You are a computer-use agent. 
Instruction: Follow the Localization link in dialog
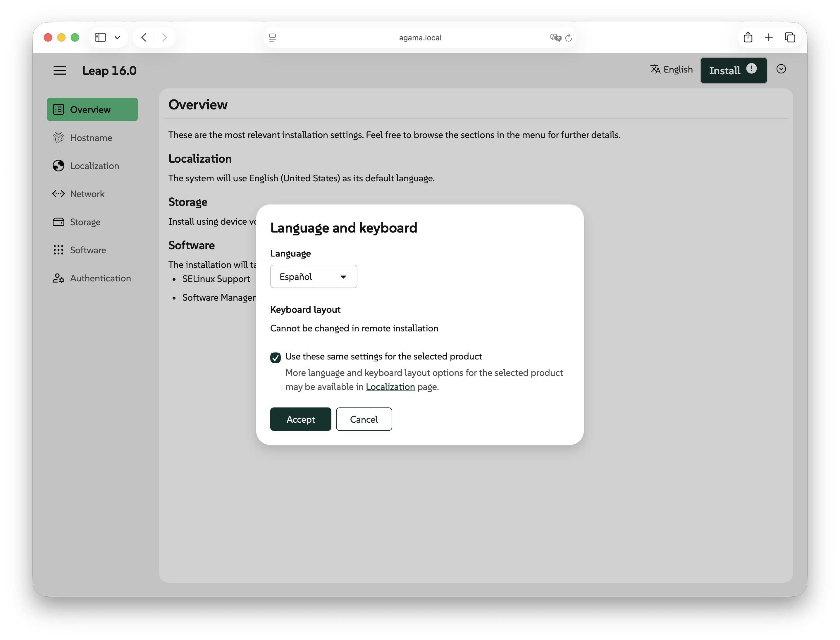tap(390, 387)
